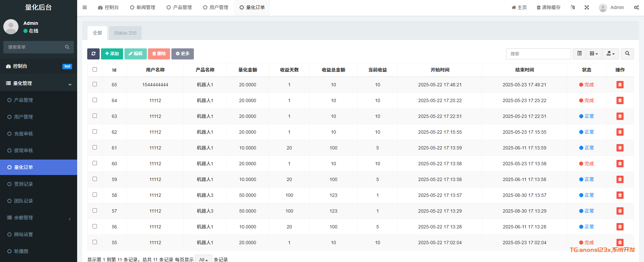The width and height of the screenshot is (644, 262).
Task: Open the 更多 actions dropdown button
Action: 182,54
